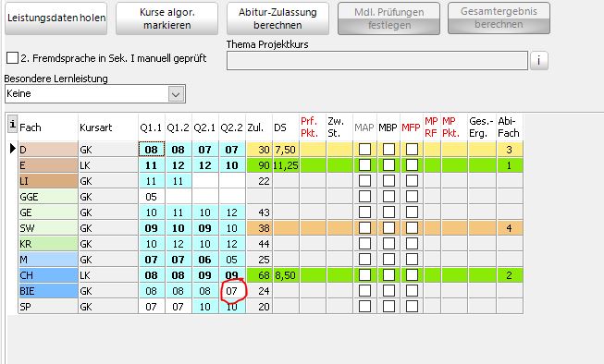Click the row pointer arrow beside D

(x=13, y=149)
